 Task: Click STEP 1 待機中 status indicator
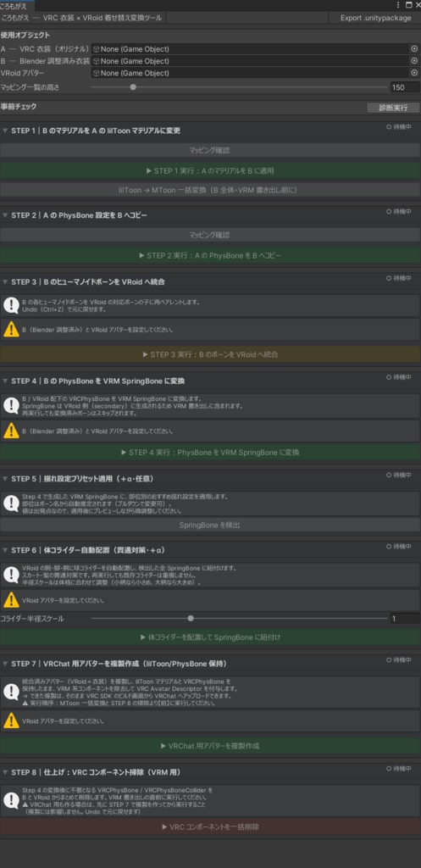[x=399, y=127]
